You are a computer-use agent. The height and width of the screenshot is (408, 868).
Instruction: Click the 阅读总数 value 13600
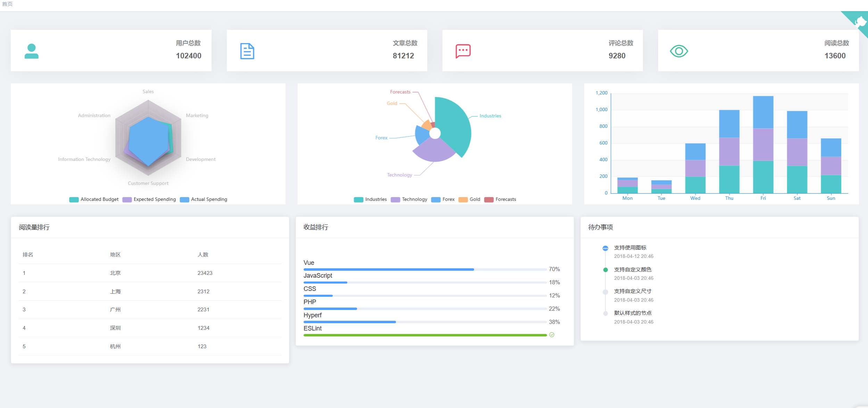coord(835,56)
